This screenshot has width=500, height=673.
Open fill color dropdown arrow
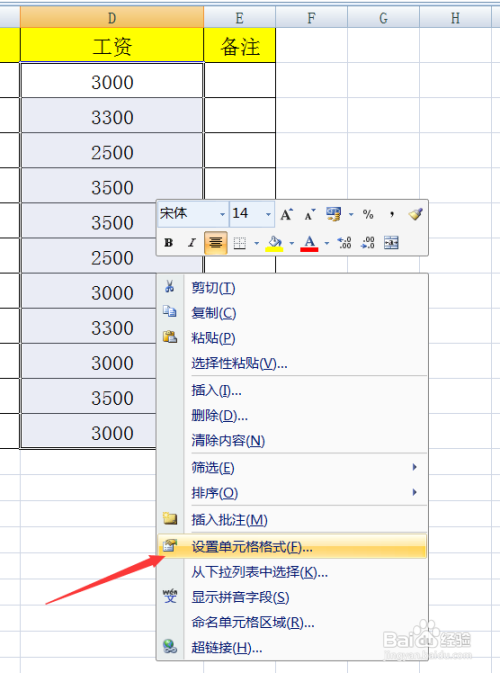pos(291,243)
